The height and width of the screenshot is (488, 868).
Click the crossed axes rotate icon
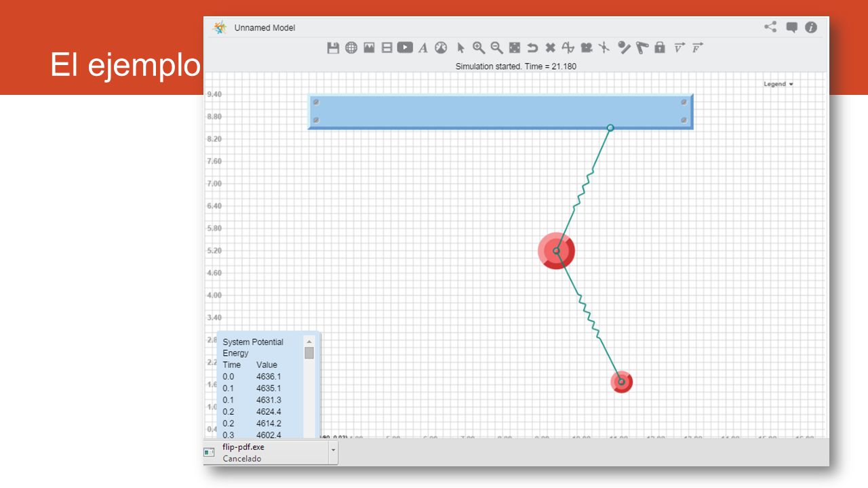tap(604, 47)
